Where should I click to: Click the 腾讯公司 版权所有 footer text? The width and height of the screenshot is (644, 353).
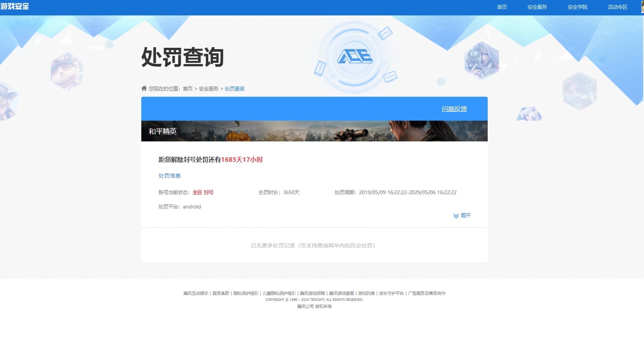click(314, 306)
